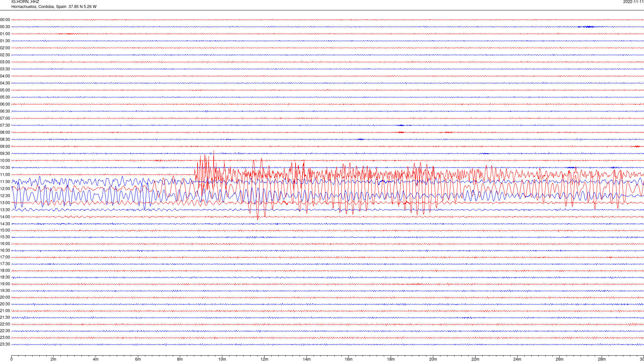Select the 12:00 trace time label
The image size is (644, 362).
[5, 189]
